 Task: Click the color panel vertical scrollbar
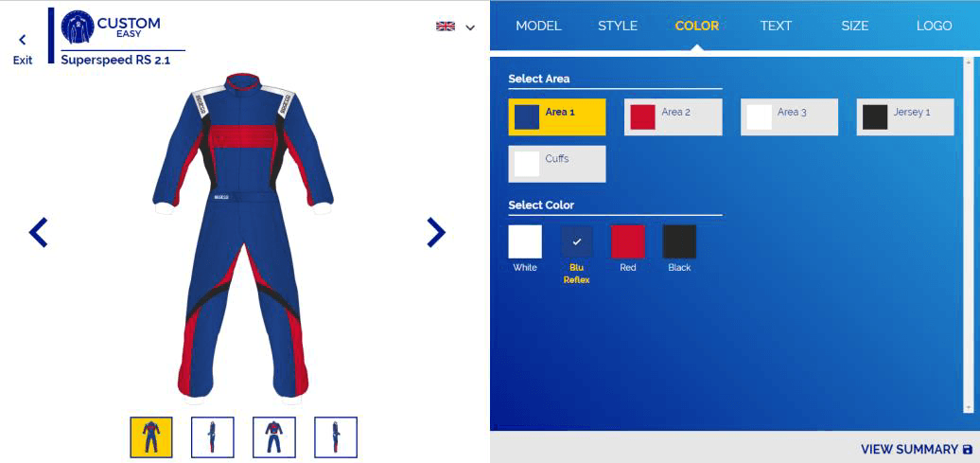point(969,235)
